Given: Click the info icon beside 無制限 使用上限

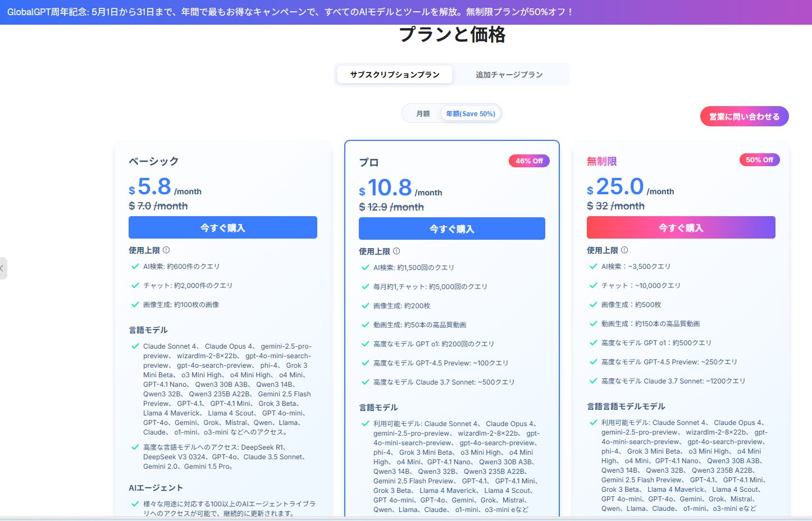Looking at the screenshot, I should coord(624,250).
